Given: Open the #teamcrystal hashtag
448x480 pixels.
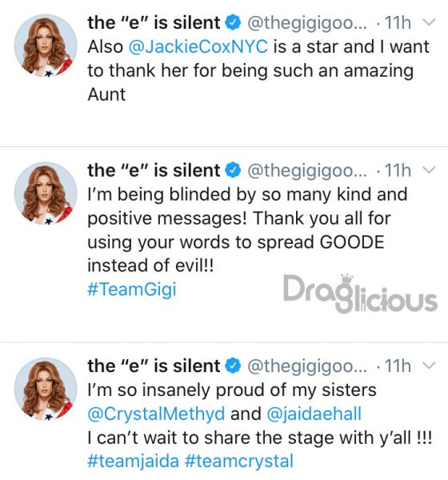Looking at the screenshot, I should [239, 462].
